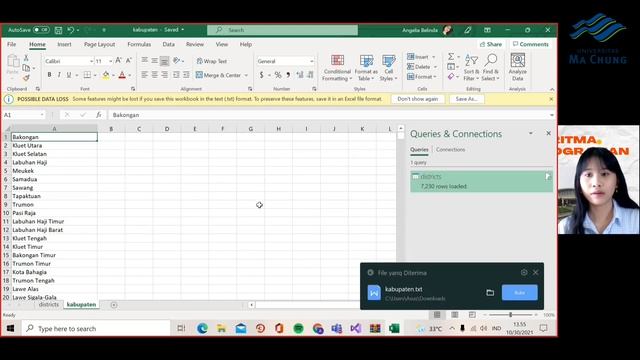640x360 pixels.
Task: Select cell containing Tapaktuan
Action: (54, 196)
